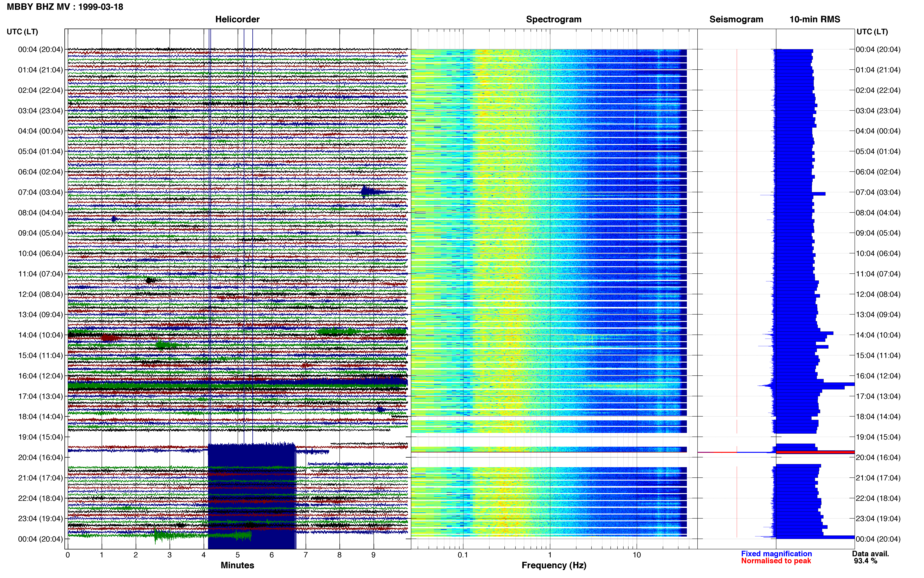Click minute tick label 5 on helicorder axis
924x578 pixels.
tap(238, 555)
